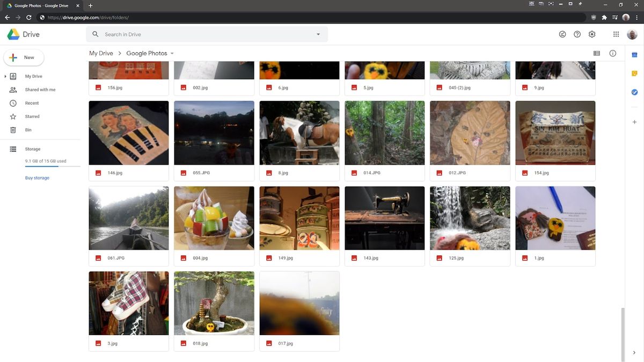
Task: Open Drive Settings with the gear icon
Action: pyautogui.click(x=591, y=34)
